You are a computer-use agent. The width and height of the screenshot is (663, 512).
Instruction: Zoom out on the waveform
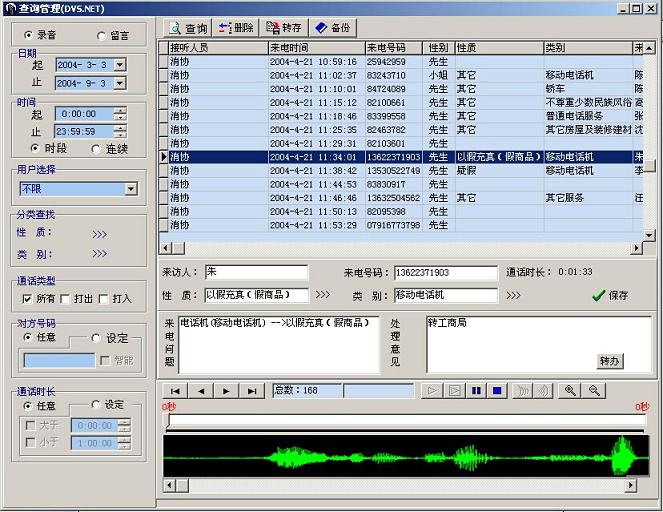[595, 391]
